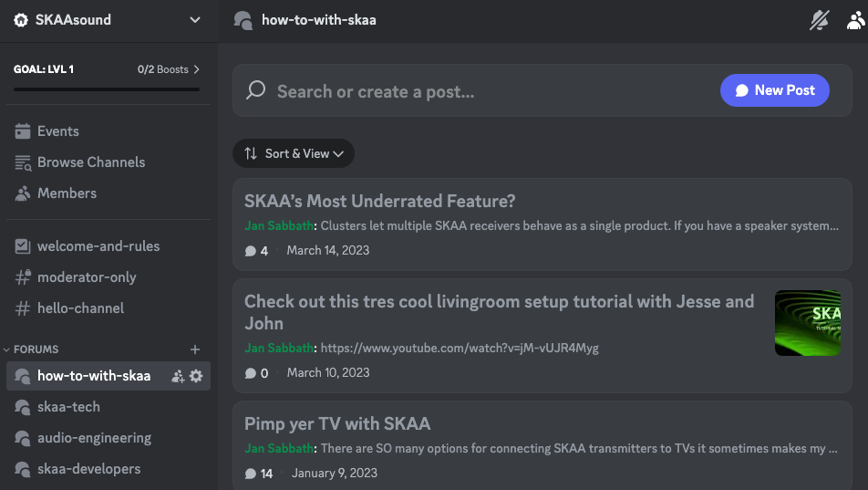This screenshot has width=868, height=490.
Task: Click the notification bell icon in header
Action: point(819,20)
